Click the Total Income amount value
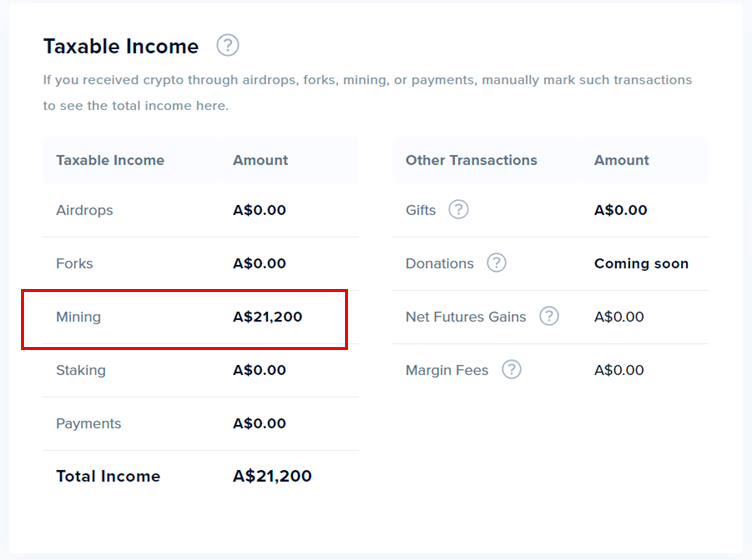The image size is (752, 560). 272,476
